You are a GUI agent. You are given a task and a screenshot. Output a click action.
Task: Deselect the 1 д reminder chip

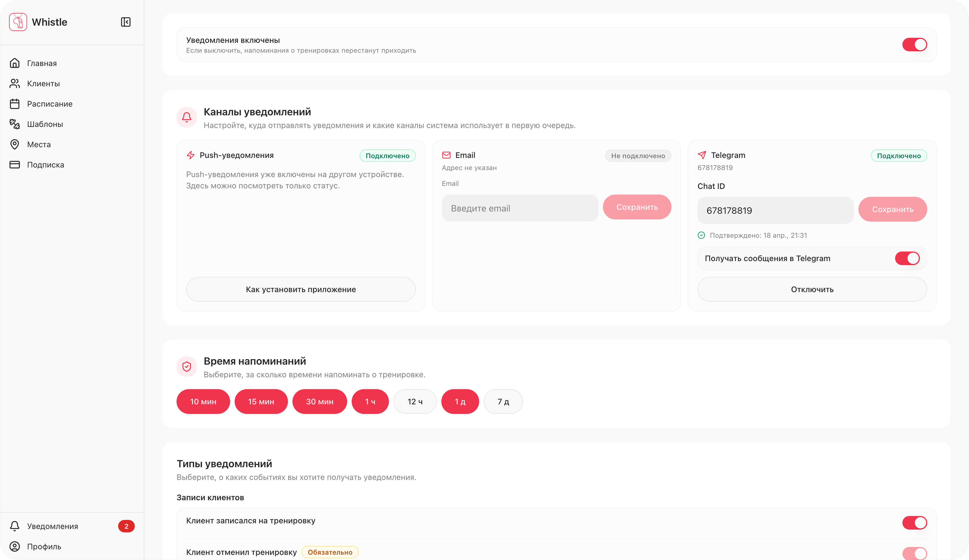460,401
